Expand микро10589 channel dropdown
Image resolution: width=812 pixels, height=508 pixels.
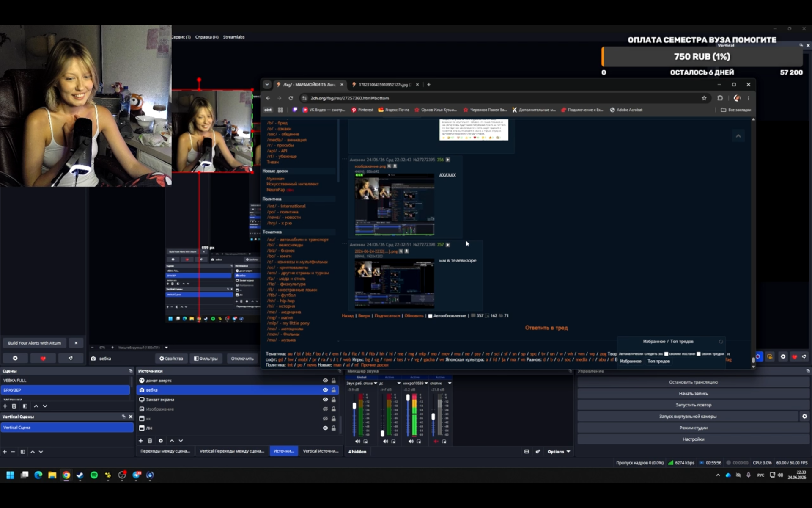[426, 383]
